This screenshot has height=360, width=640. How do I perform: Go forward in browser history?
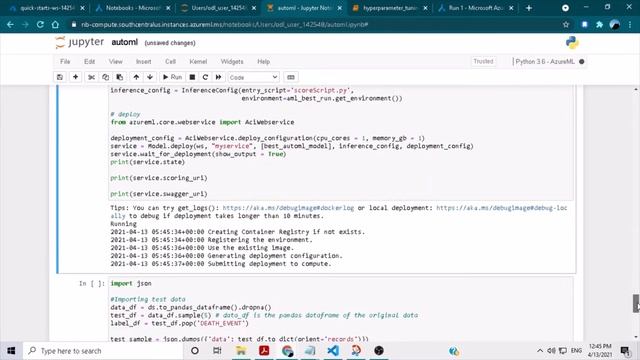pos(25,24)
